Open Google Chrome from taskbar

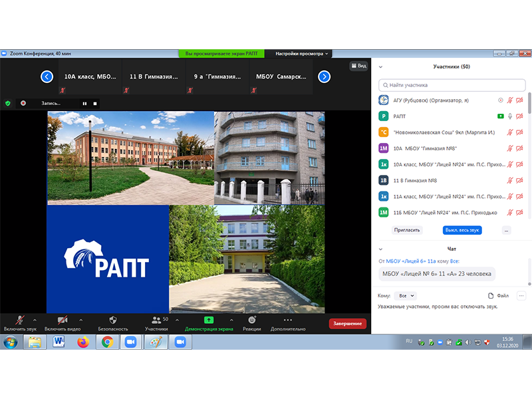coord(107,342)
